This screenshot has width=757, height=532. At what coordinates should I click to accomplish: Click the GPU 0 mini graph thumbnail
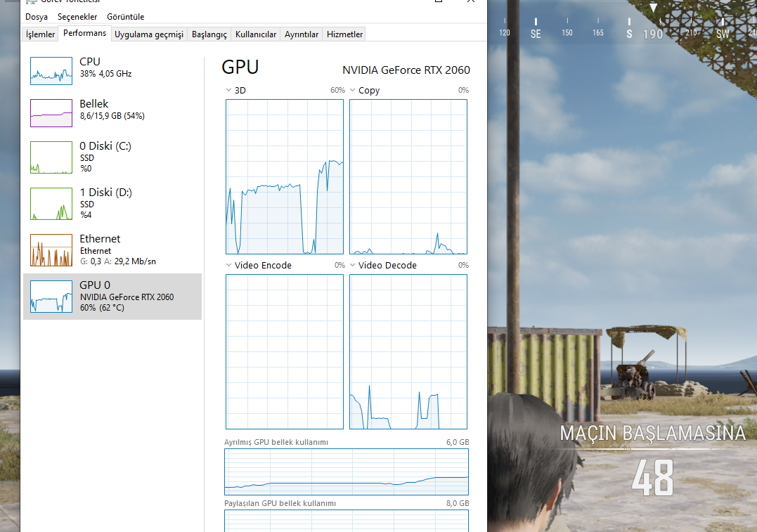tap(51, 297)
